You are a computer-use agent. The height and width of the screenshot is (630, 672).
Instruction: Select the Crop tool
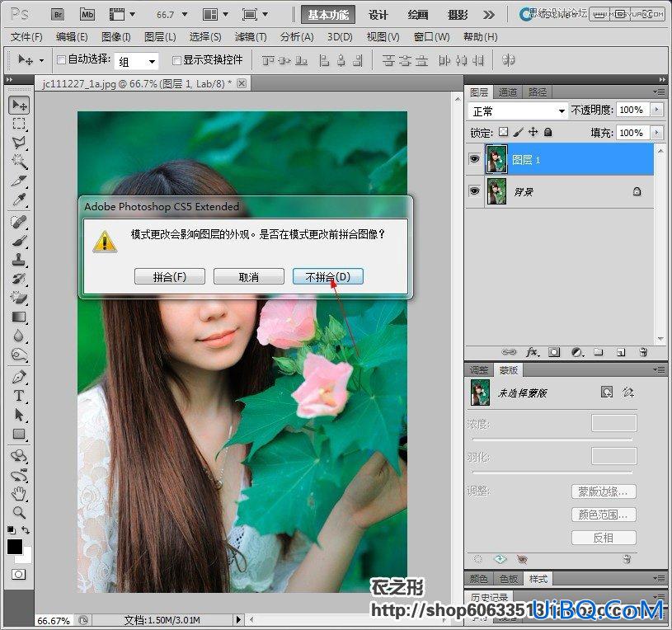(x=19, y=181)
